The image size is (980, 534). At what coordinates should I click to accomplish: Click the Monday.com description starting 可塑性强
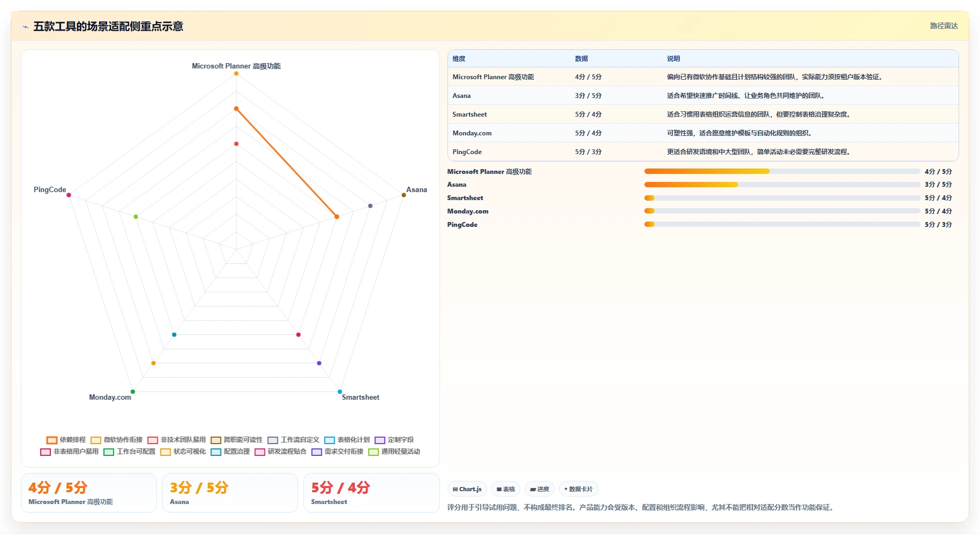coord(740,133)
